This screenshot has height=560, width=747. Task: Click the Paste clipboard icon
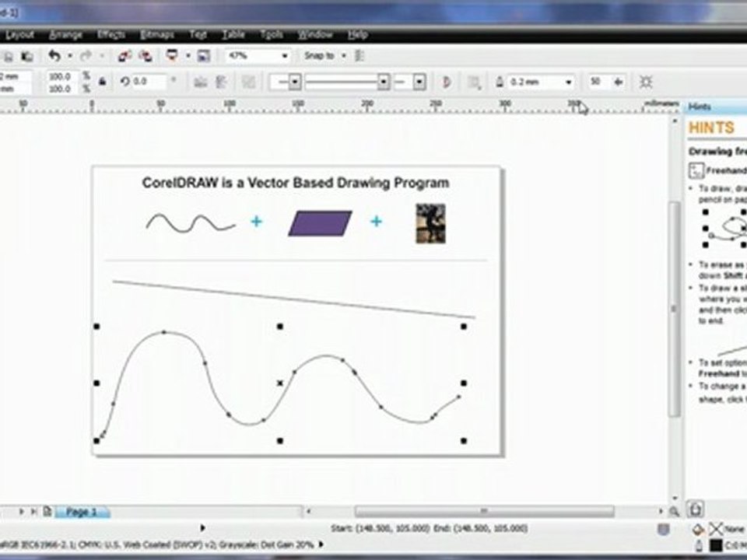coord(27,57)
